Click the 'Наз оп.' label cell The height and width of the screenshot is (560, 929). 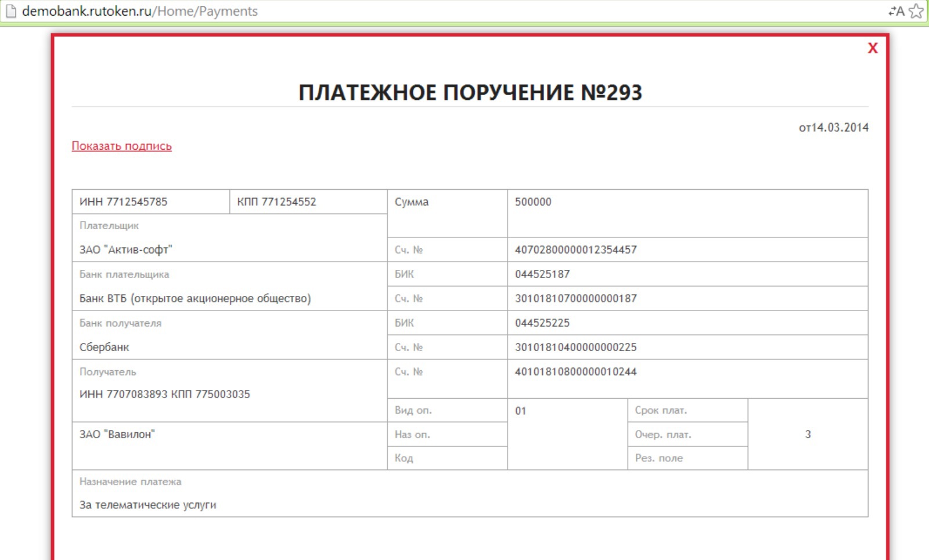[448, 434]
